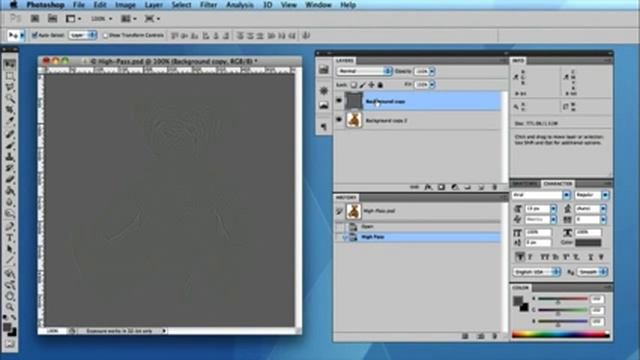Image resolution: width=640 pixels, height=360 pixels.
Task: Select the High Pass history state
Action: 418,237
